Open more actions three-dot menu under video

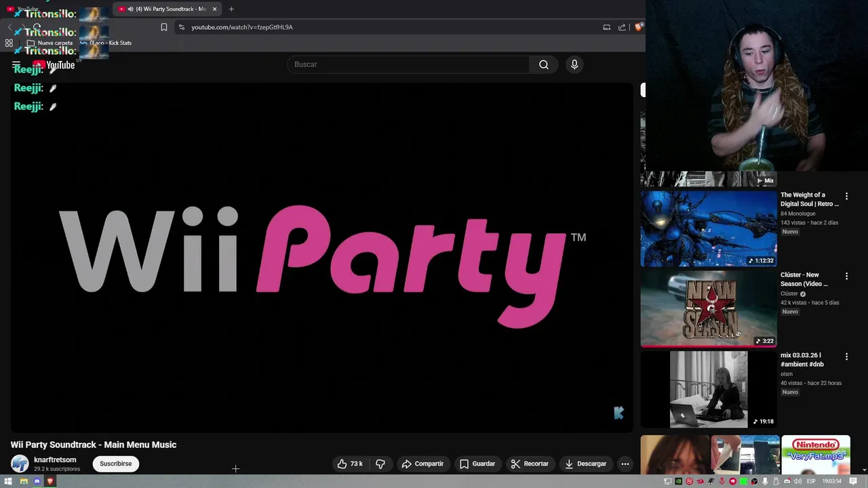coord(625,464)
